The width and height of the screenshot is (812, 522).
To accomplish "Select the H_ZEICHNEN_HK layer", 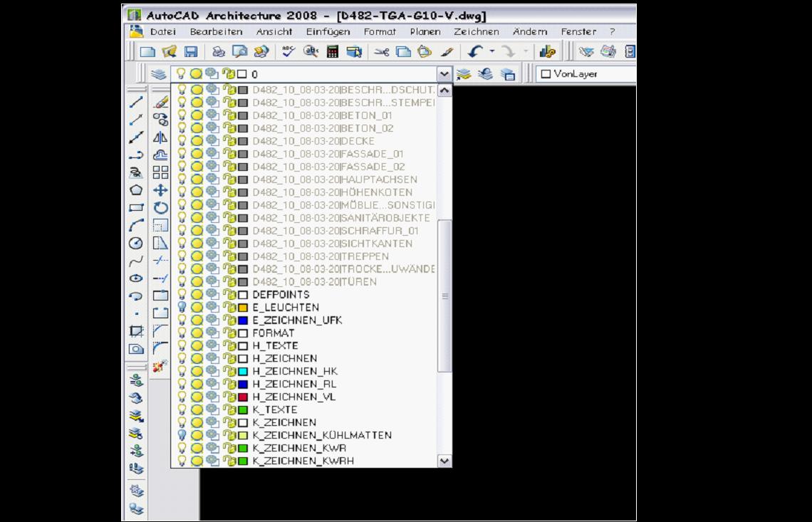I will click(295, 371).
